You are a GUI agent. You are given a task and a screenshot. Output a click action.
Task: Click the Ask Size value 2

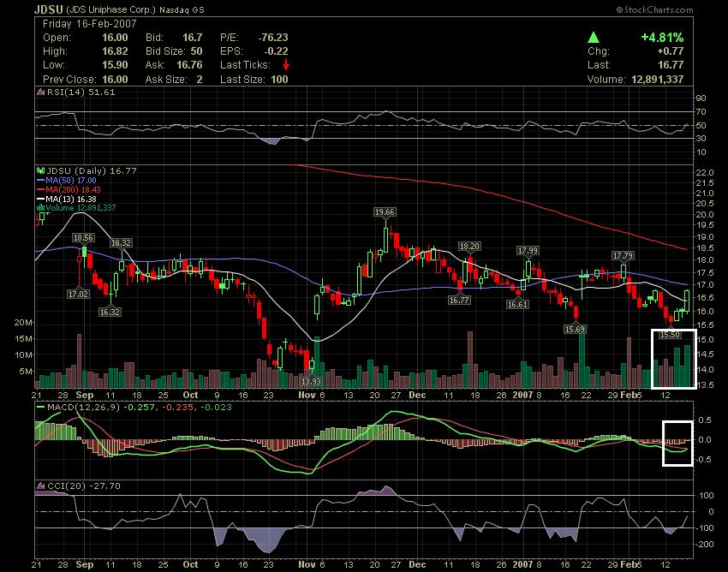coord(200,79)
